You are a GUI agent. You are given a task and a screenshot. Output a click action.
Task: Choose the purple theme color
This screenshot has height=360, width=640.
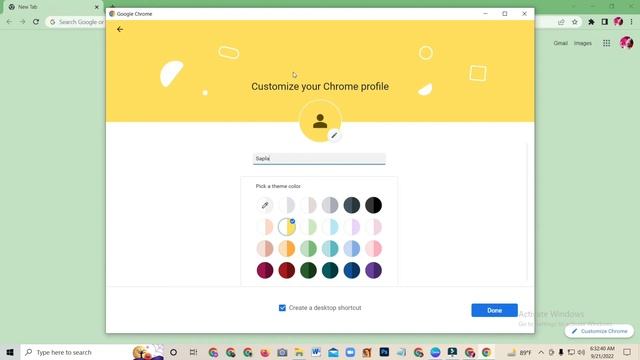pyautogui.click(x=373, y=270)
